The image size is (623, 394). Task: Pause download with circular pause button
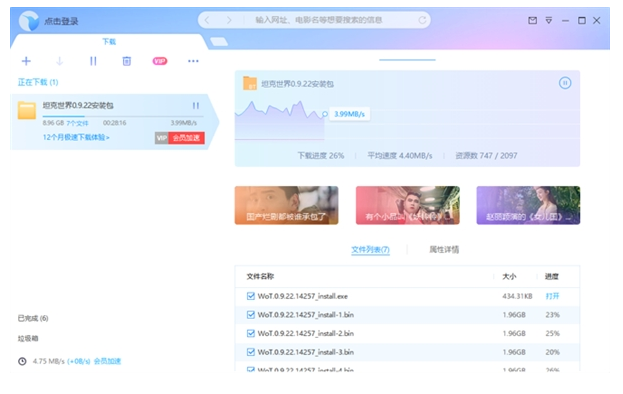(565, 83)
